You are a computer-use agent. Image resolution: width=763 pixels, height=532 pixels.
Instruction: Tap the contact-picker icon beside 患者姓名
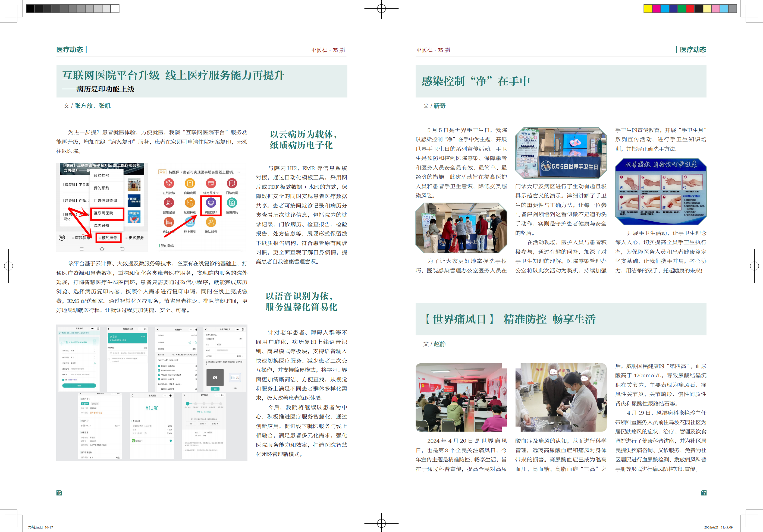point(95,363)
